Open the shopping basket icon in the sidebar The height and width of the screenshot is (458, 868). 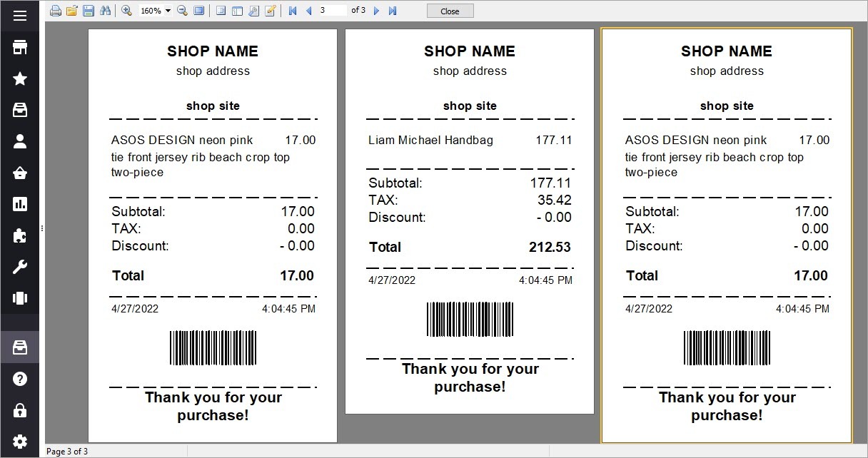(20, 173)
